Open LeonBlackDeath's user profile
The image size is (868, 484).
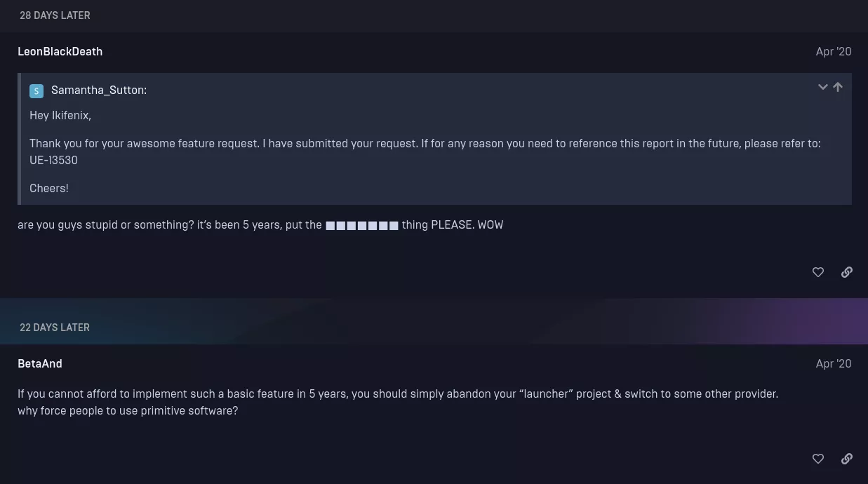60,51
